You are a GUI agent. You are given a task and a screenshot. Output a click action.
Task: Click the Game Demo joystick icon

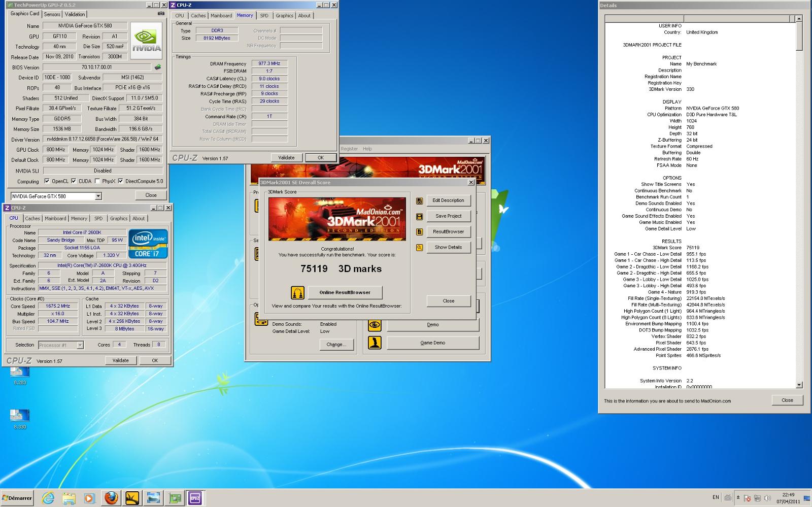[x=375, y=343]
